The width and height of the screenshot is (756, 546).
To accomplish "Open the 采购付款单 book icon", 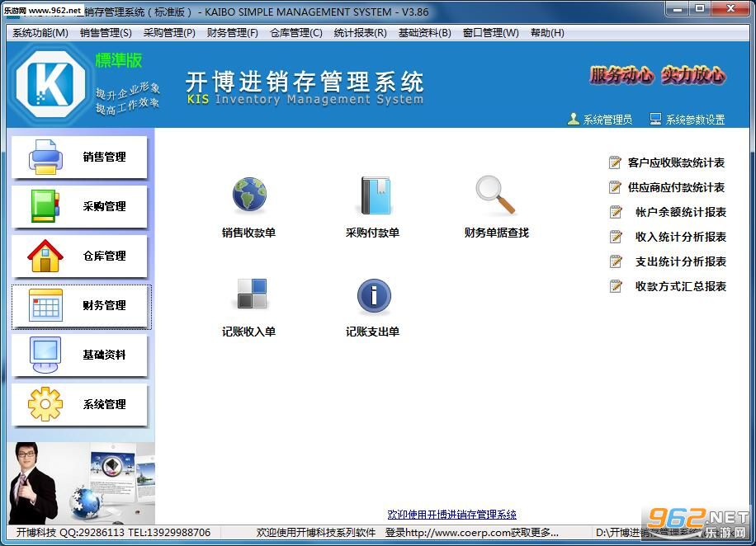I will click(376, 195).
